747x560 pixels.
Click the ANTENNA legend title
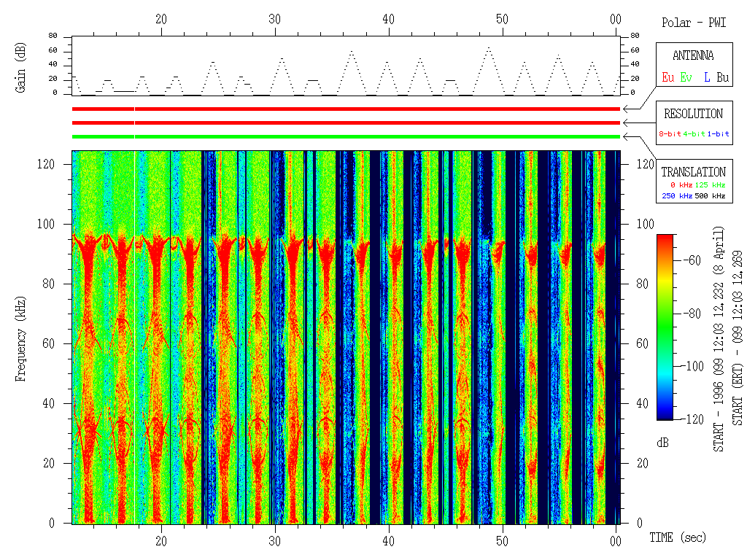coord(693,55)
